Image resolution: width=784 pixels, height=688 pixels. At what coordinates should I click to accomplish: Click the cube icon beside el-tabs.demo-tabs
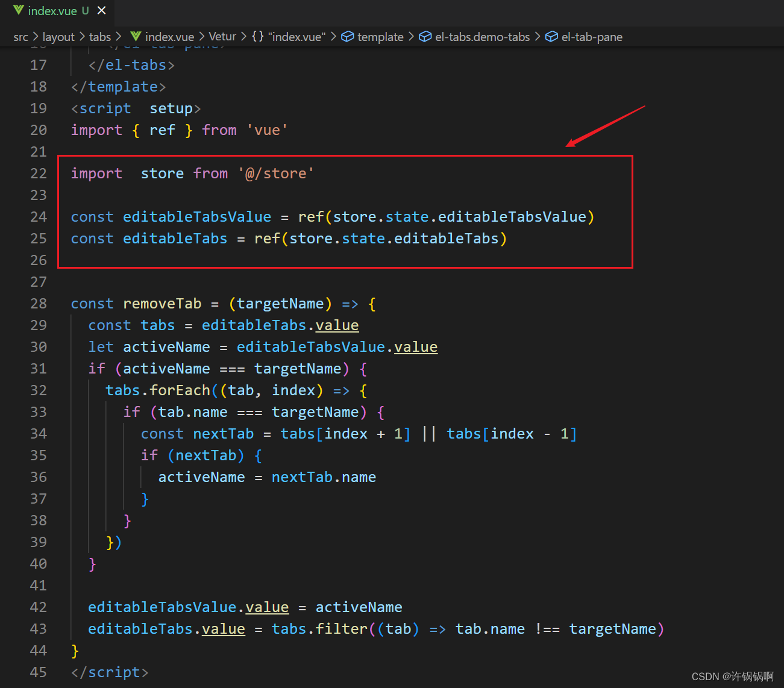pyautogui.click(x=425, y=37)
